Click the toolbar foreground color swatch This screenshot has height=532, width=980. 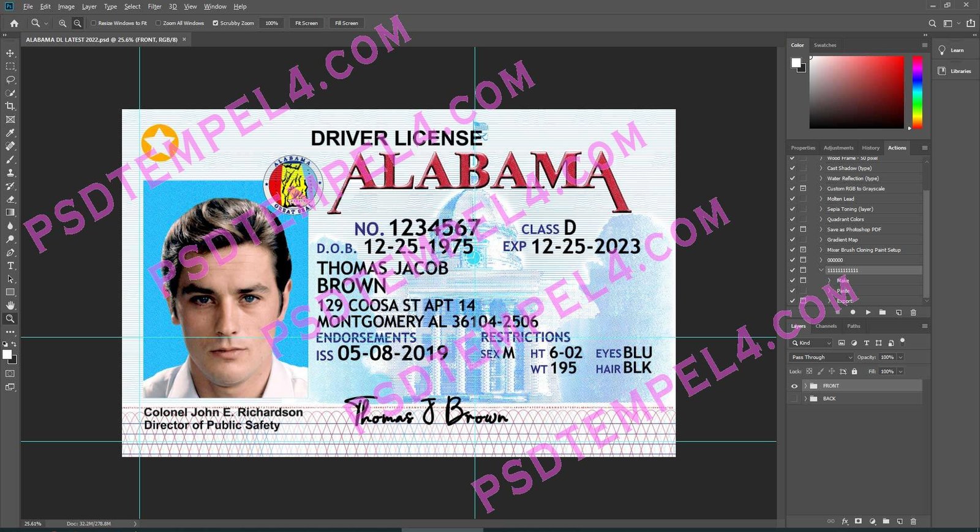pyautogui.click(x=7, y=354)
